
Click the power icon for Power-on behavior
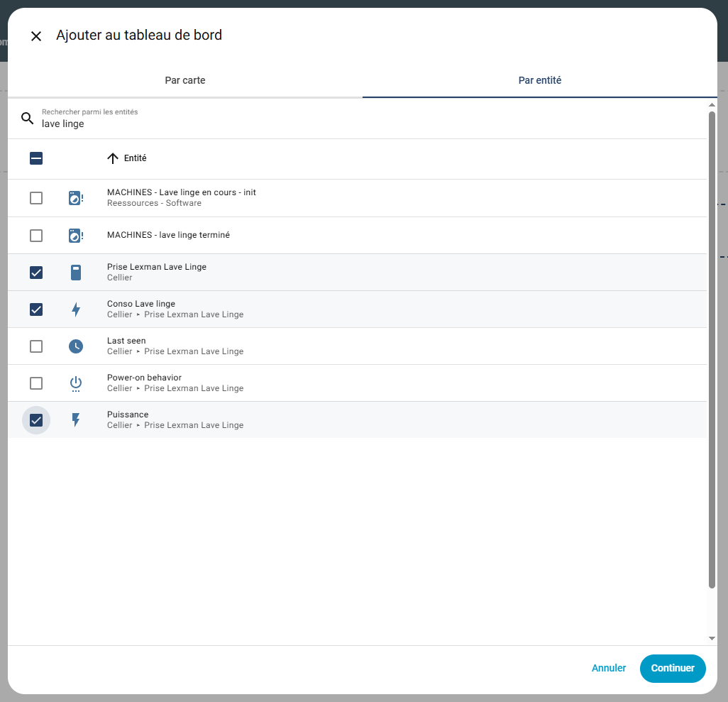coord(76,384)
